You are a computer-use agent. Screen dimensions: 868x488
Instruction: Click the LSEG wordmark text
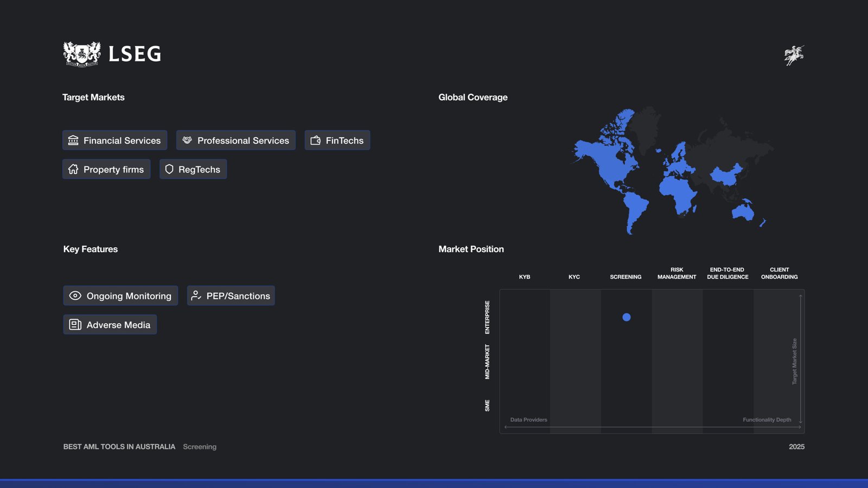click(x=135, y=54)
